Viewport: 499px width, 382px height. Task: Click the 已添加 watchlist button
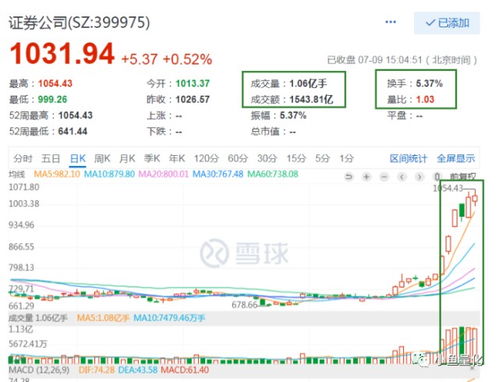point(447,23)
